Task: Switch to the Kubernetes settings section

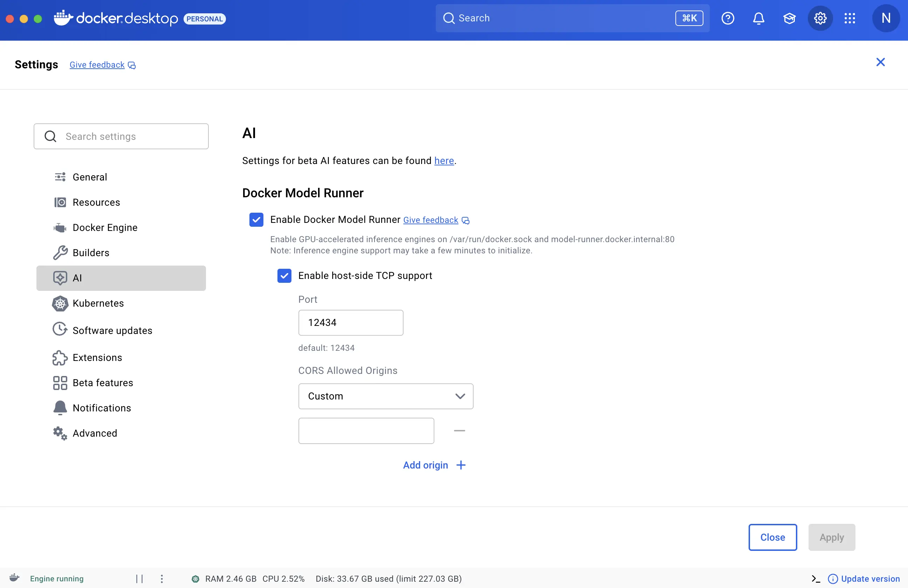Action: click(98, 303)
